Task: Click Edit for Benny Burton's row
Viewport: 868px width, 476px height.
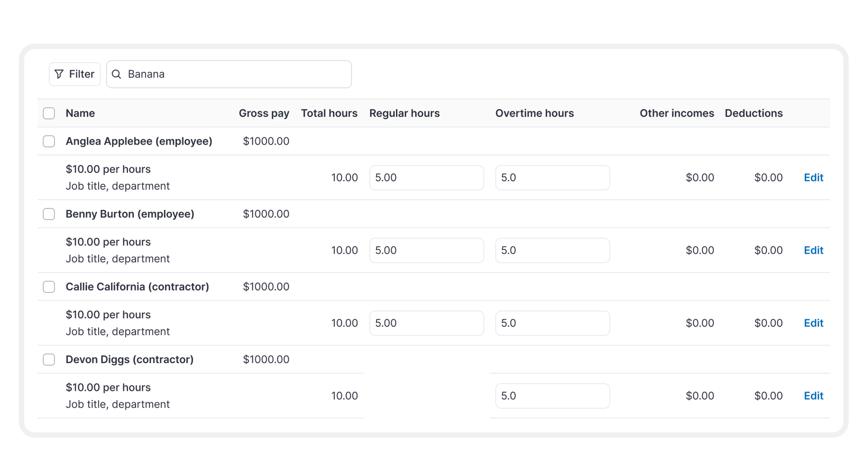Action: [813, 250]
